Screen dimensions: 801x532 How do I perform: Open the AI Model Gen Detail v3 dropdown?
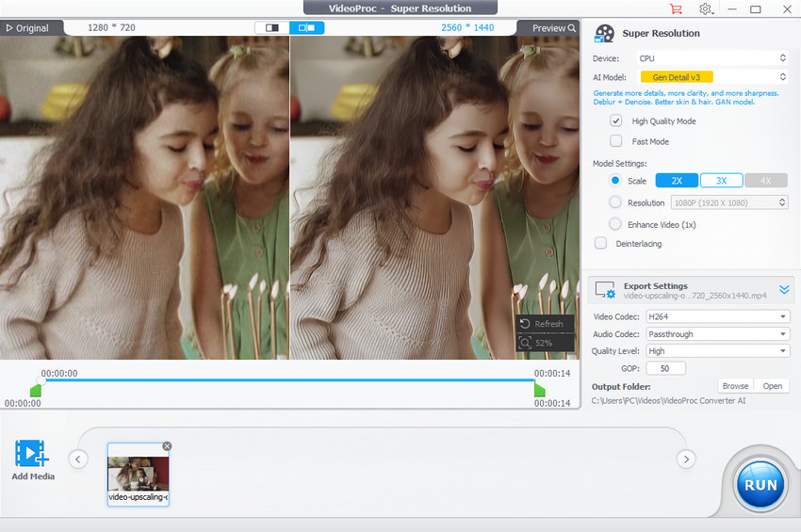tap(712, 77)
